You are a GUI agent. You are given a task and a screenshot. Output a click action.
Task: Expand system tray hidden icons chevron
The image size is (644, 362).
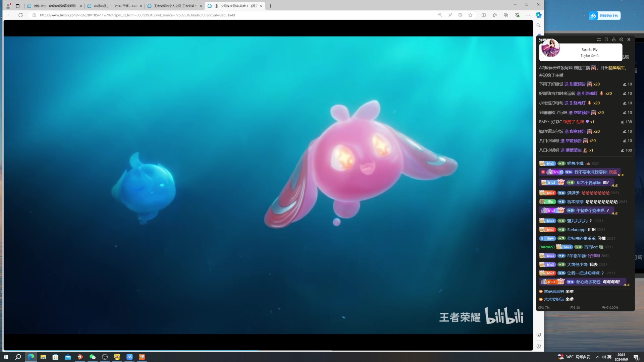pos(597,357)
